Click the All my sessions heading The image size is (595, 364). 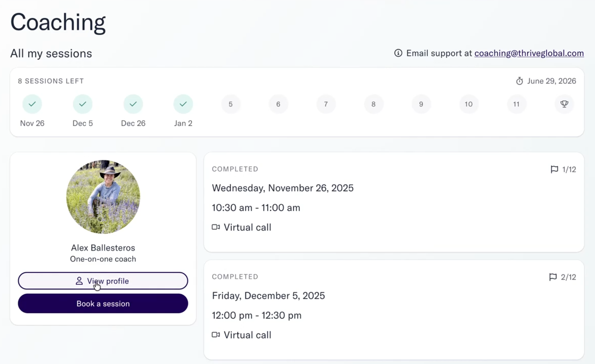coord(51,53)
